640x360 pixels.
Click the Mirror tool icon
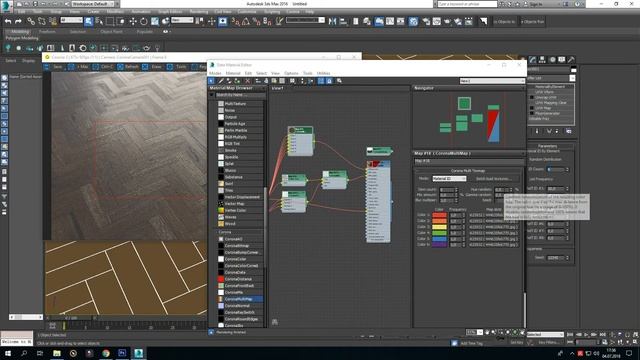click(333, 21)
